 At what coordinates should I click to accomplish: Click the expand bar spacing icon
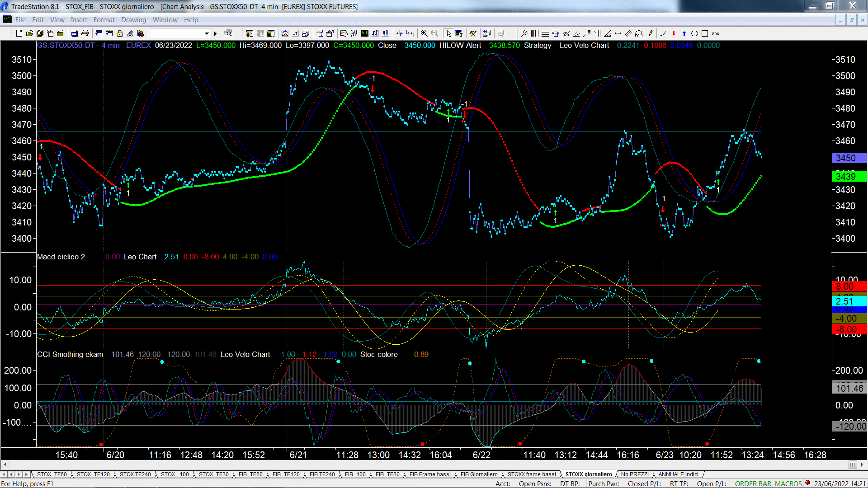tap(410, 33)
